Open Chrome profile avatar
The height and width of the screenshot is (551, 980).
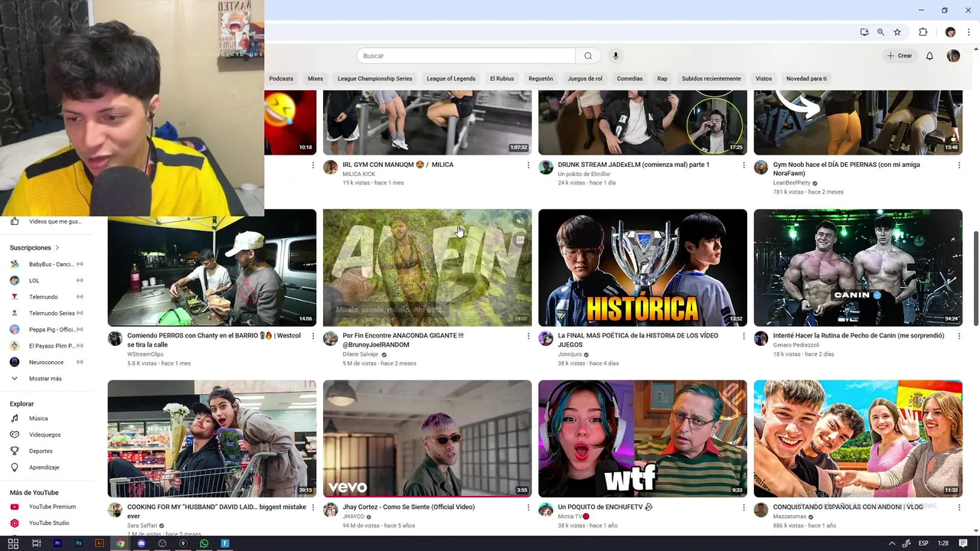[950, 32]
